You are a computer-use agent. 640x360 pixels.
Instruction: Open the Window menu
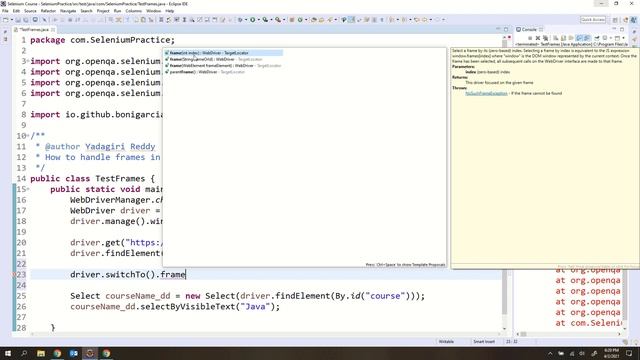153,11
